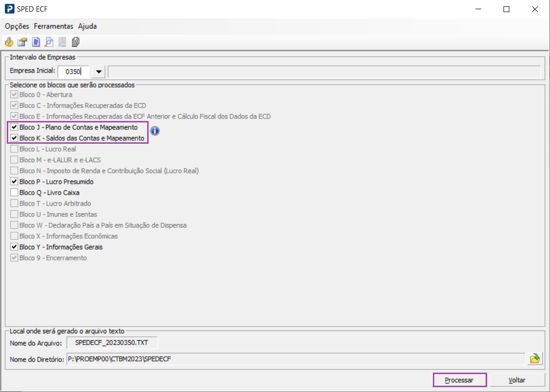Viewport: 550px width, 392px height.
Task: Click Bloco U - Imunes e Isentas checkbox
Action: click(x=14, y=214)
